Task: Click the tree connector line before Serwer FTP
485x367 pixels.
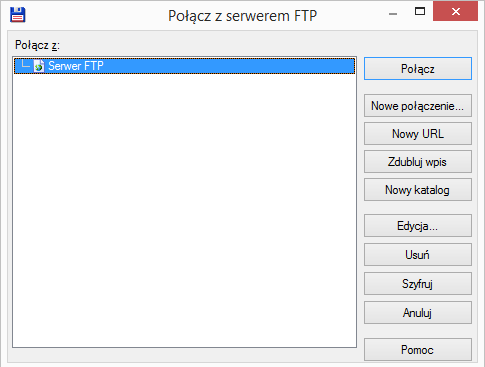Action: click(25, 64)
